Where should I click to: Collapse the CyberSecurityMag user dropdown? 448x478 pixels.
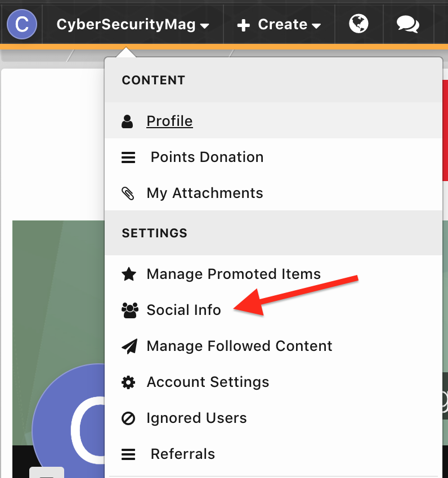(x=133, y=25)
